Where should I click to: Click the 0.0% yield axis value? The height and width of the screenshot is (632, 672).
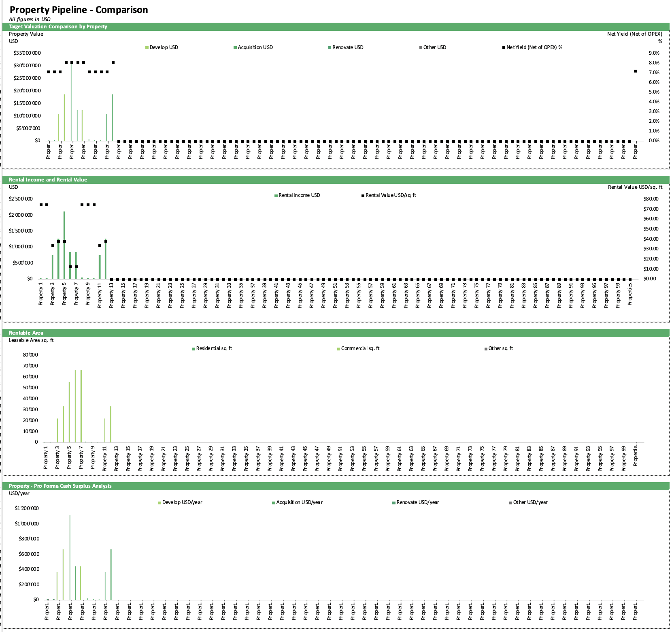pyautogui.click(x=654, y=141)
